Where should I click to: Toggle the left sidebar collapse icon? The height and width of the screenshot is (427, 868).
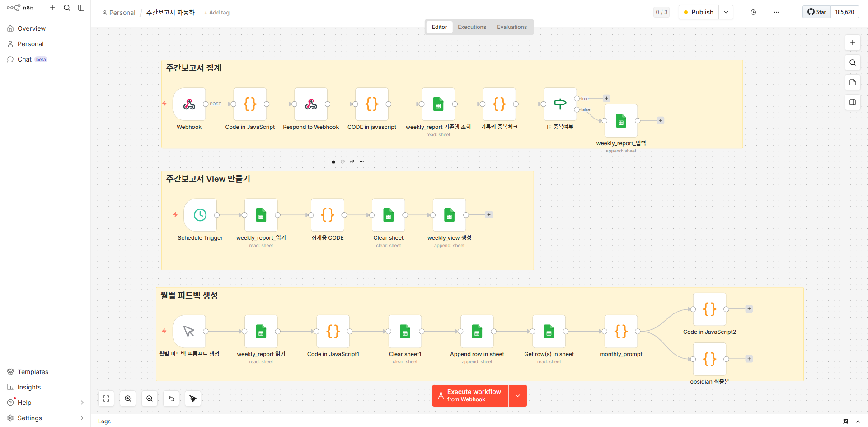pos(81,8)
